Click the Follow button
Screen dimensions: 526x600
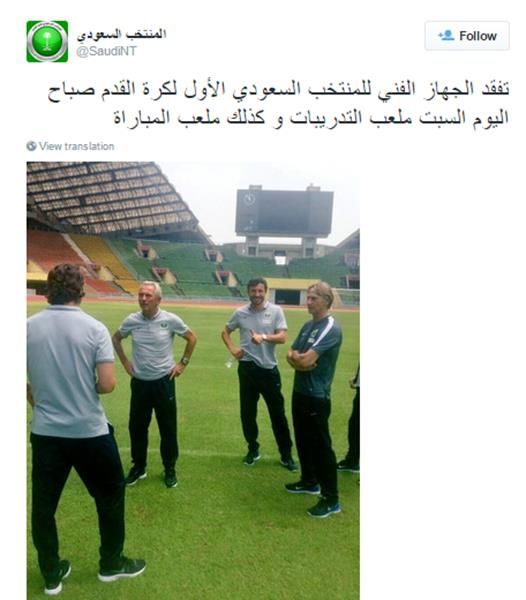(x=467, y=36)
